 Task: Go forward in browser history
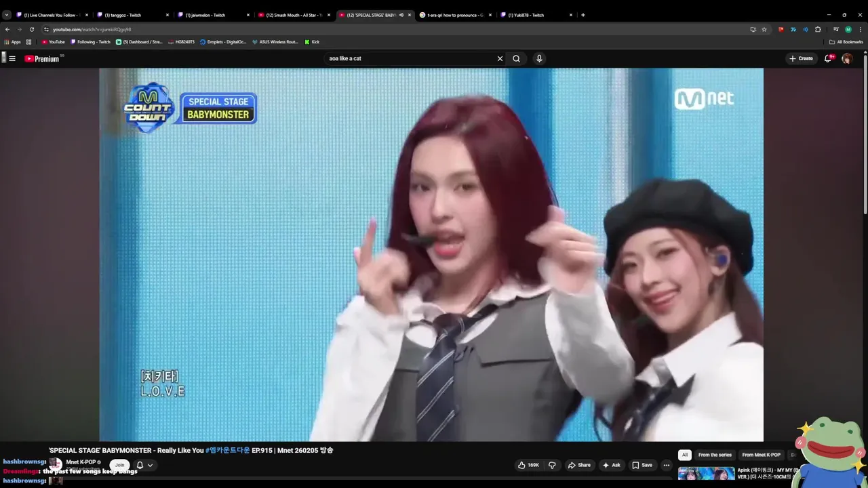(x=19, y=29)
